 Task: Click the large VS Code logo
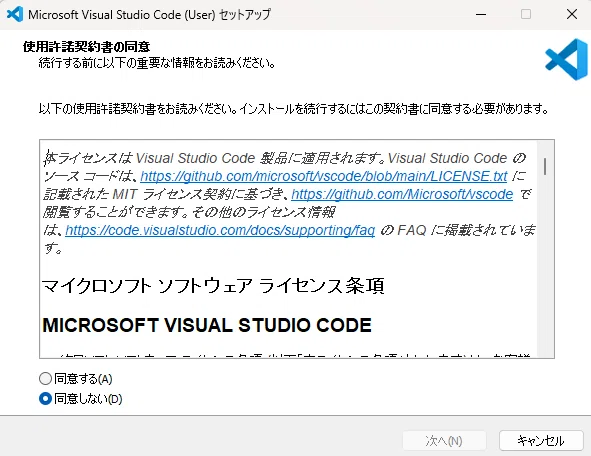pos(566,60)
